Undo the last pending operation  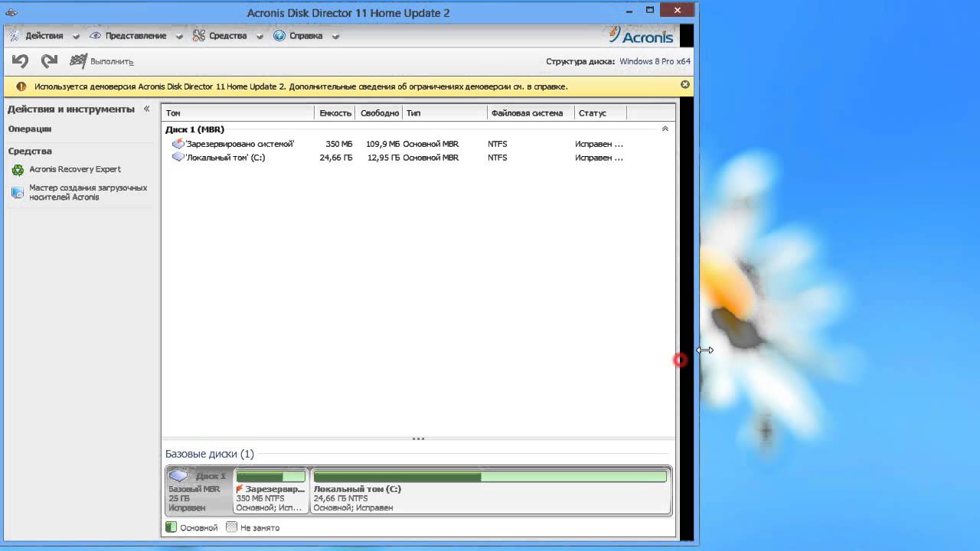tap(21, 61)
